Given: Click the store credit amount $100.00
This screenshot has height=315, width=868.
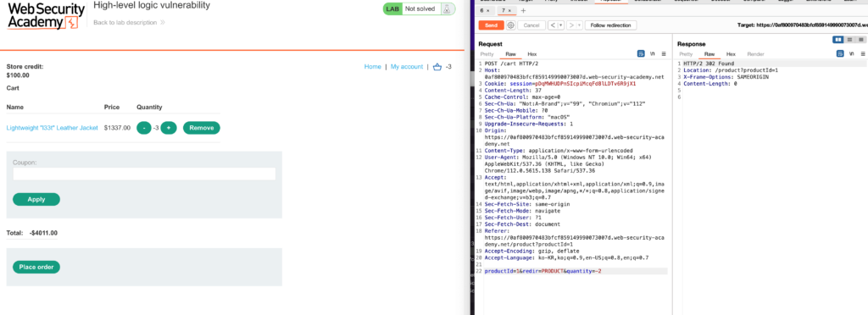Looking at the screenshot, I should pyautogui.click(x=19, y=75).
